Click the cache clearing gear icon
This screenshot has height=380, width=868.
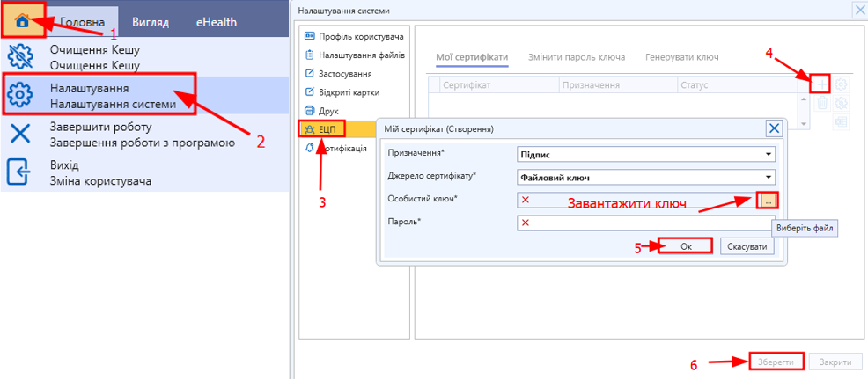coord(20,57)
